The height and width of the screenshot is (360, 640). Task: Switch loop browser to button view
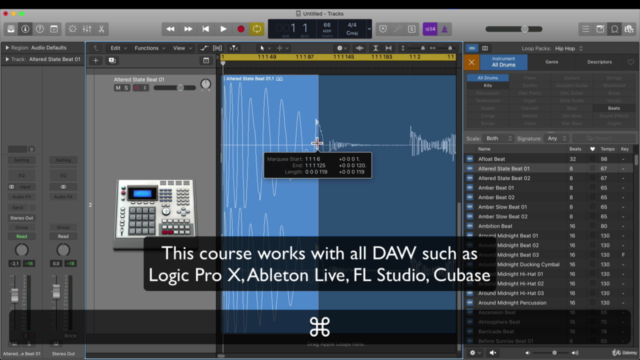pyautogui.click(x=472, y=48)
